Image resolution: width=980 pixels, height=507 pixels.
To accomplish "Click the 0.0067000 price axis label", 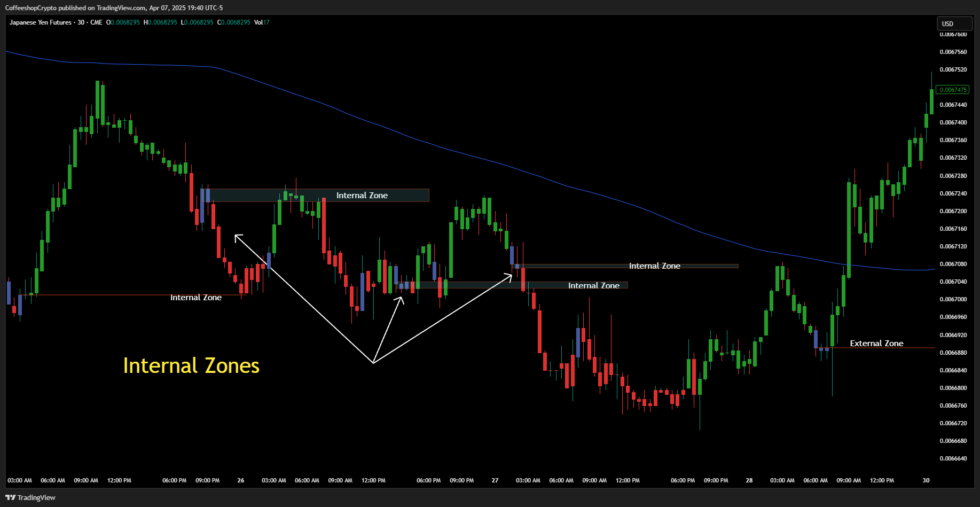I will point(953,299).
